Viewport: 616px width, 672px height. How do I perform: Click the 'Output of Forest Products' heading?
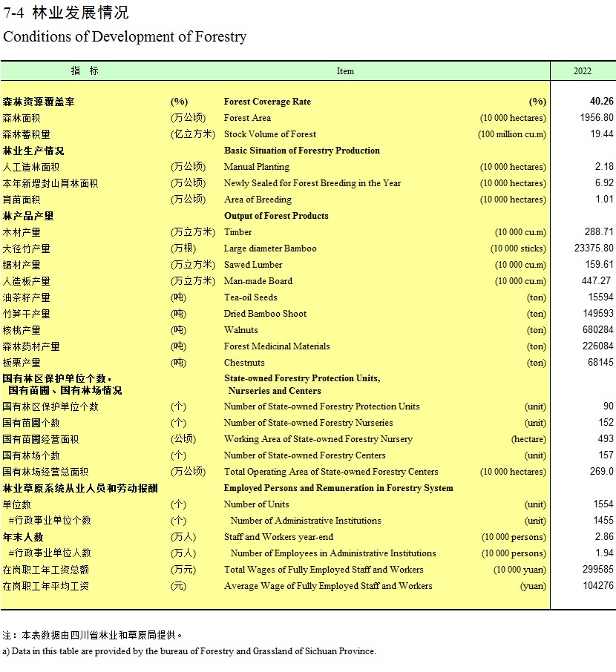276,216
